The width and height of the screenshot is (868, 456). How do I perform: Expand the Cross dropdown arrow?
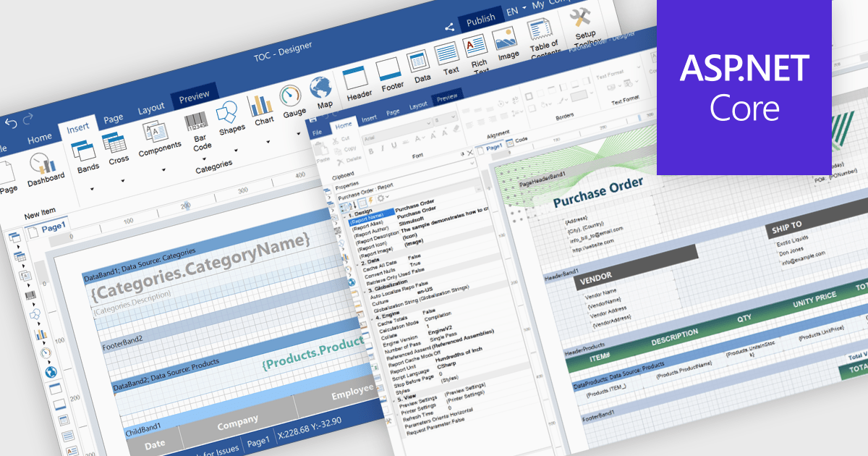(122, 181)
